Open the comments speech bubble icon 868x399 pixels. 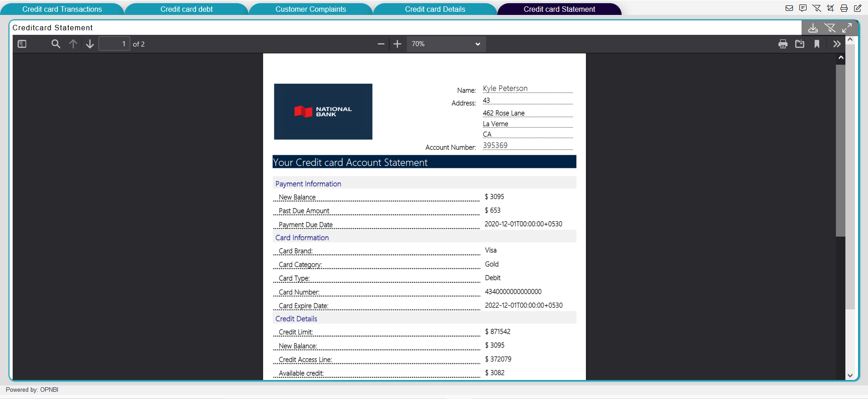click(803, 8)
